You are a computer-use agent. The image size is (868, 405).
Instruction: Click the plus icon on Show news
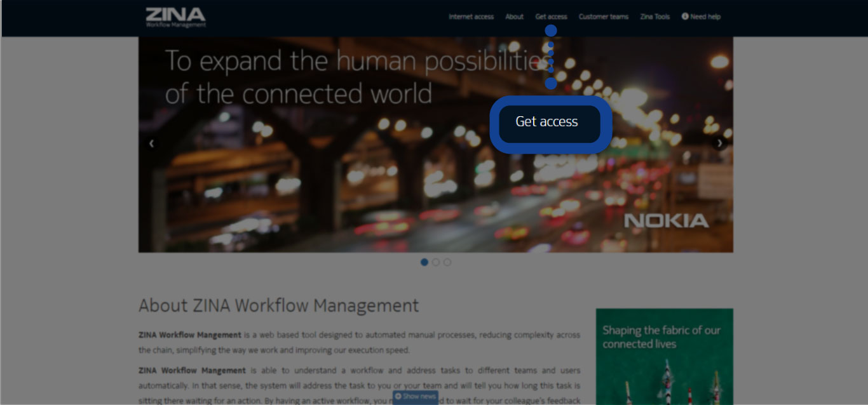click(x=398, y=397)
